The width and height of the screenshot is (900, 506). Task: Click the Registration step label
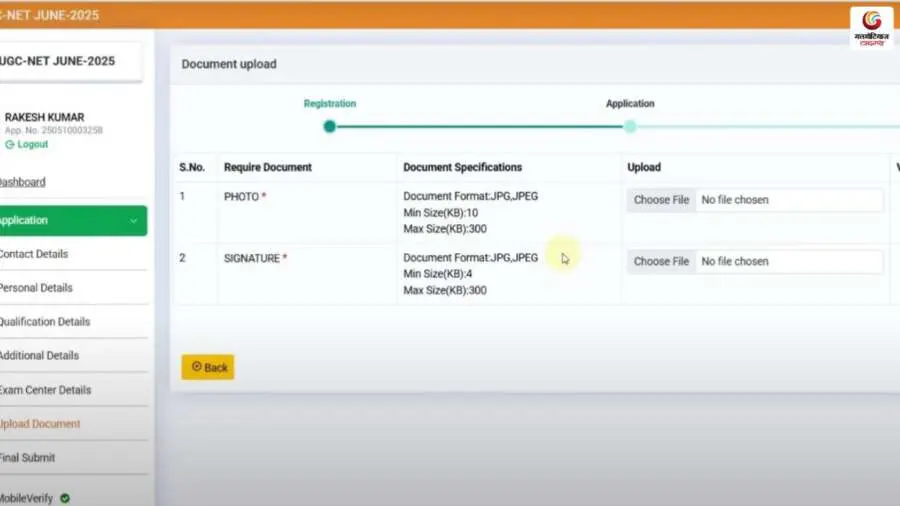(330, 104)
